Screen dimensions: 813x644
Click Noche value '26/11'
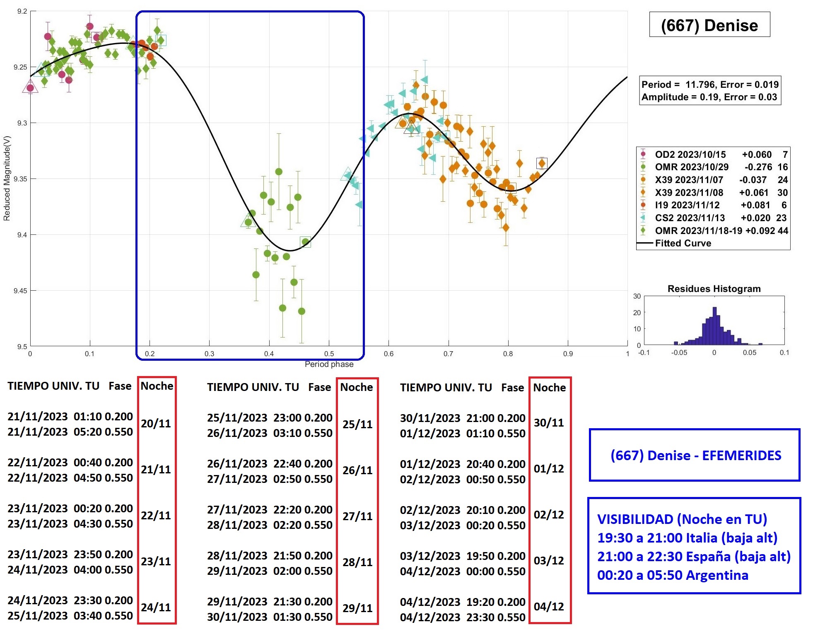[x=357, y=470]
